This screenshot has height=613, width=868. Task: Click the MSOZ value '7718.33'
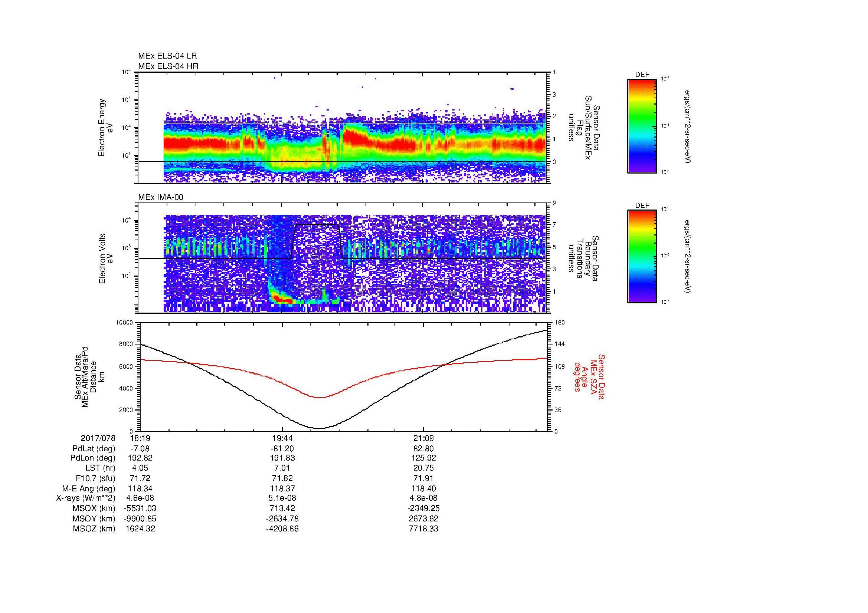click(424, 529)
